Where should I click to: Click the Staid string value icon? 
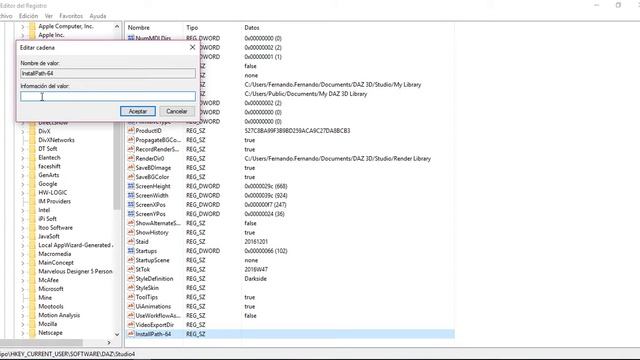coord(131,242)
